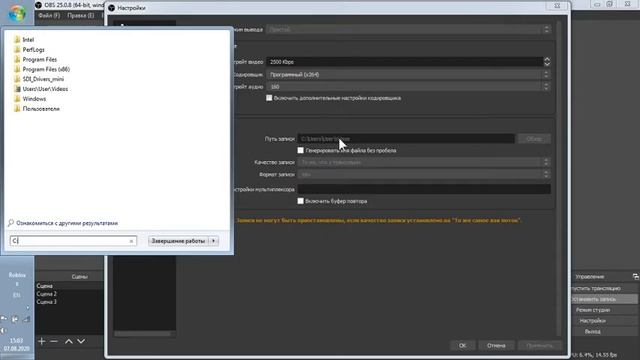Close the Настройки dialog window
The height and width of the screenshot is (360, 640).
(x=557, y=6)
